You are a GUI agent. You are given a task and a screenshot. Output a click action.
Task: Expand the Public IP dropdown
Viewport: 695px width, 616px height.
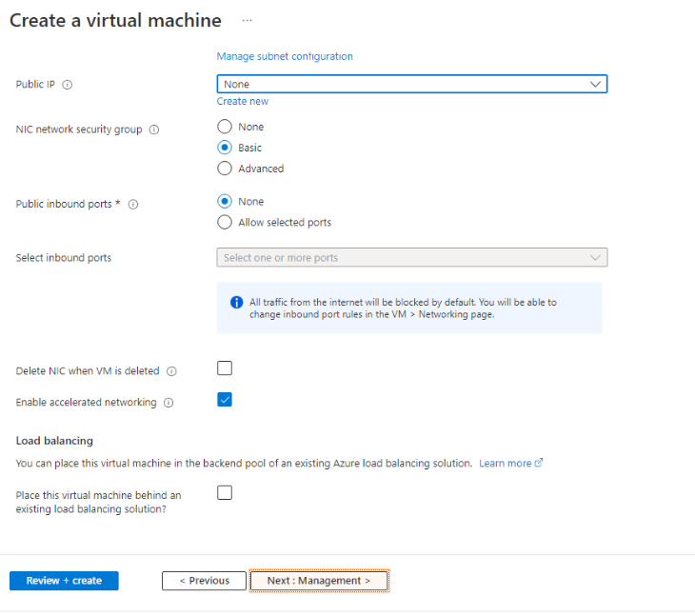pyautogui.click(x=411, y=85)
